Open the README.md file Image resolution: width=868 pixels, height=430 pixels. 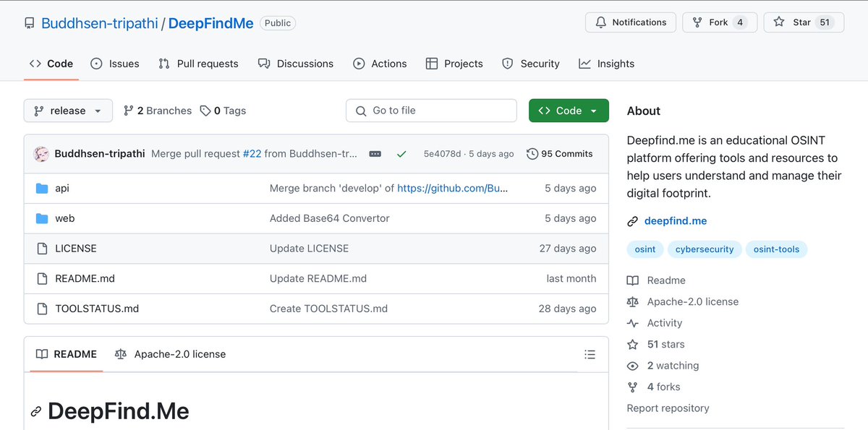85,278
